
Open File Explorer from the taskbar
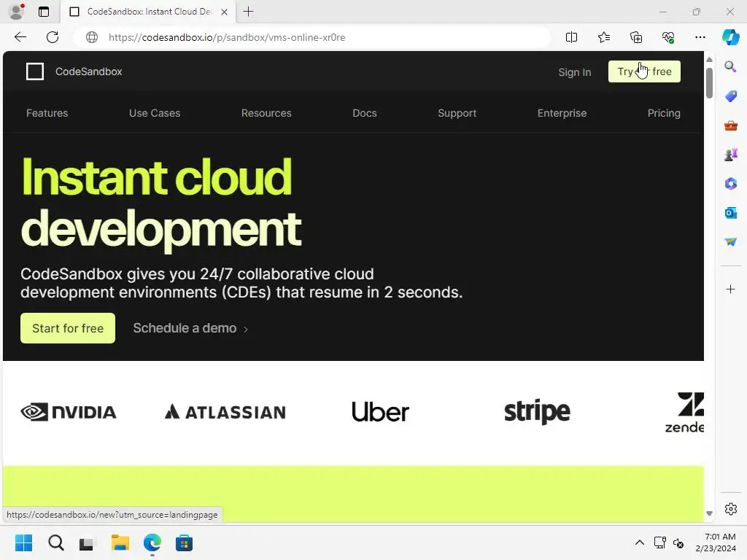pos(120,542)
